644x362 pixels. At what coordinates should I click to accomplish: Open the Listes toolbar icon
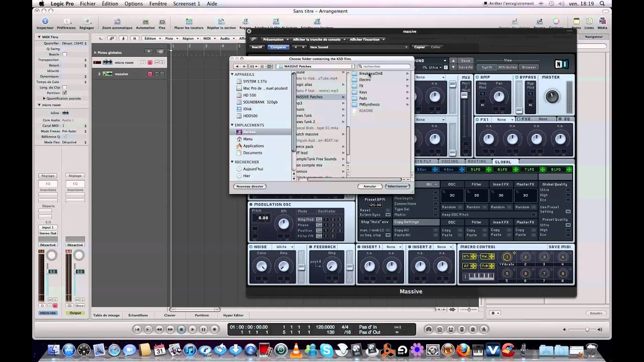coord(589,22)
